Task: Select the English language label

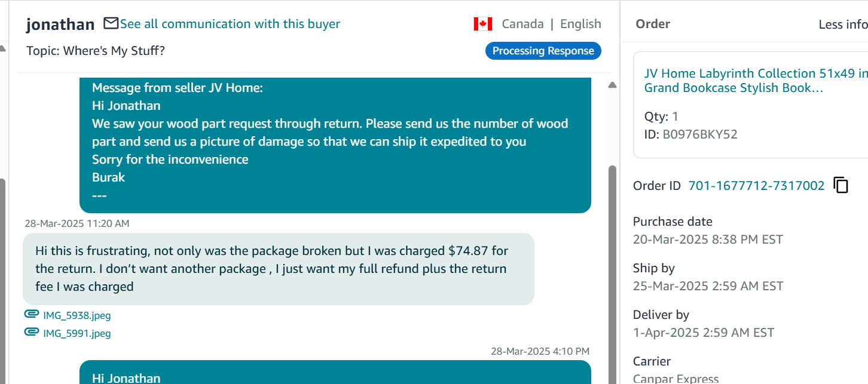Action: pyautogui.click(x=580, y=24)
